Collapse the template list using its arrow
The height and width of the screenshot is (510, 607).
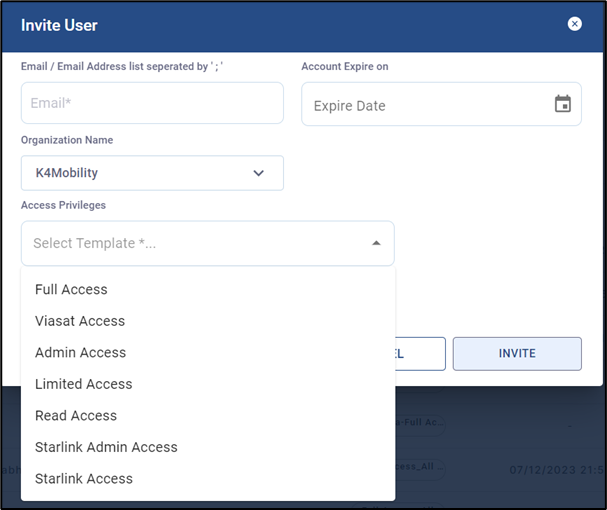tap(376, 243)
